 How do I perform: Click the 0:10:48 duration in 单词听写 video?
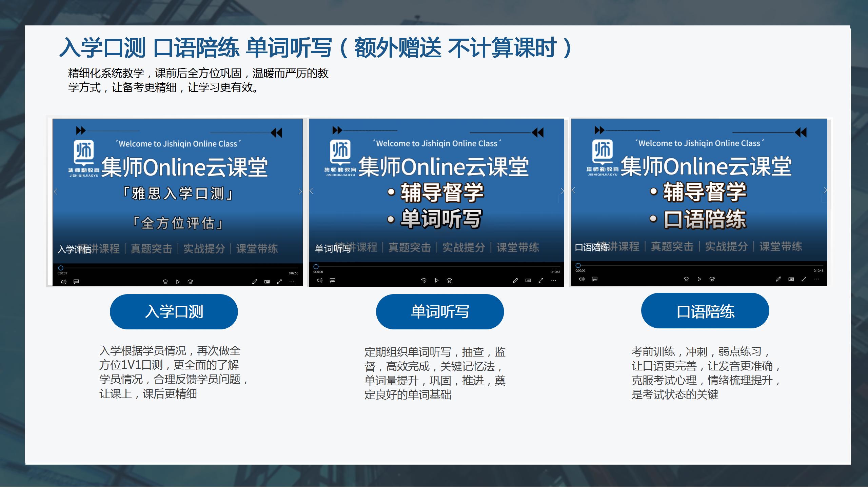[x=555, y=272]
